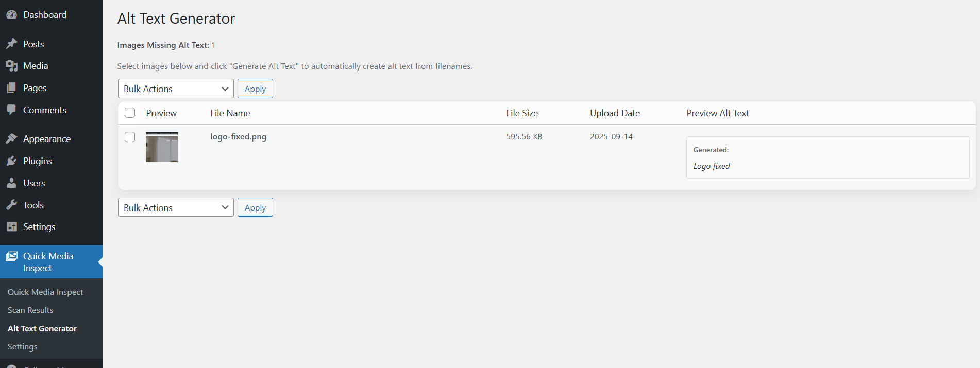
Task: Click the Posts pushpin icon
Action: click(x=11, y=44)
